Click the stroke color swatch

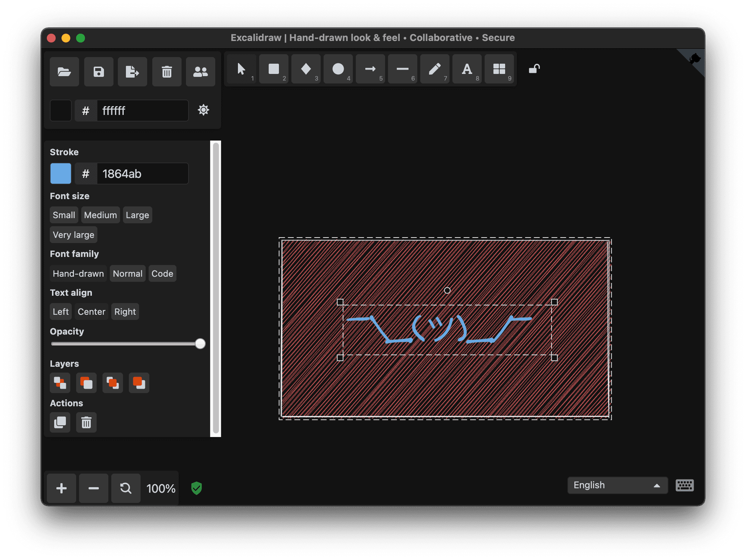click(60, 173)
